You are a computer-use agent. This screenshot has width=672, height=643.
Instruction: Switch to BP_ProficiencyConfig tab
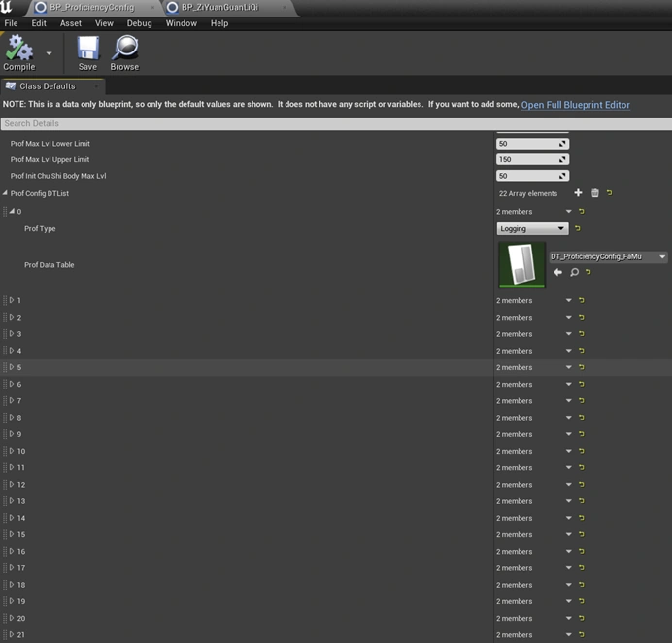tap(91, 8)
